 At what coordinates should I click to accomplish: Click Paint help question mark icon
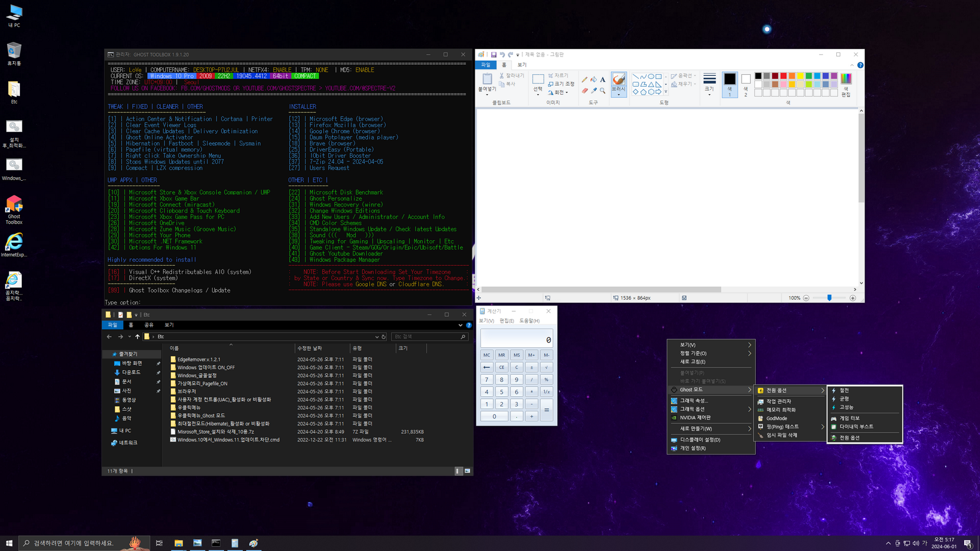click(x=860, y=65)
